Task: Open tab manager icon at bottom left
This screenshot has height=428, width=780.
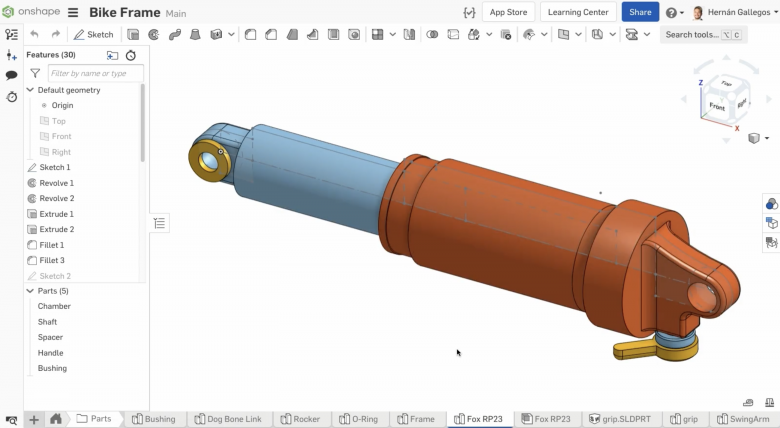Action: tap(11, 420)
